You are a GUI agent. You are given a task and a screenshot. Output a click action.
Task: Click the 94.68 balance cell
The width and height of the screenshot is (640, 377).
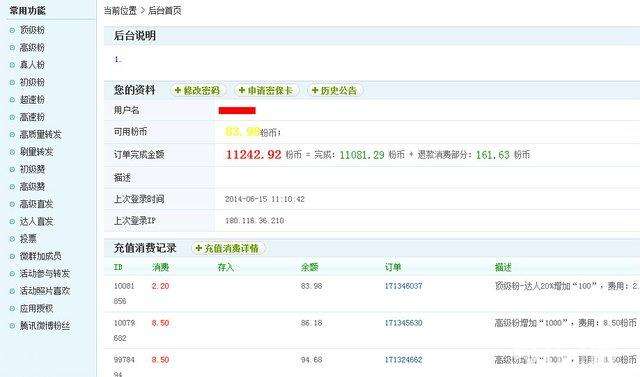(x=311, y=360)
